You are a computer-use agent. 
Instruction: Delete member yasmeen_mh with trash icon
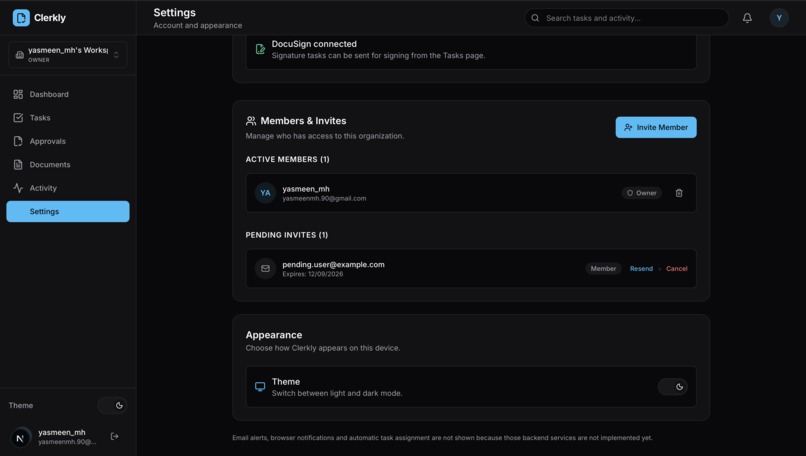point(679,193)
